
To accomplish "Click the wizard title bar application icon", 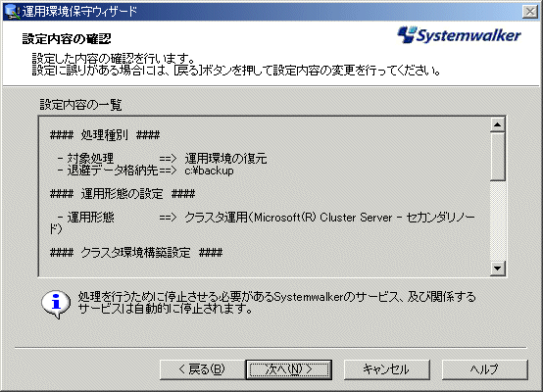I will [x=12, y=12].
